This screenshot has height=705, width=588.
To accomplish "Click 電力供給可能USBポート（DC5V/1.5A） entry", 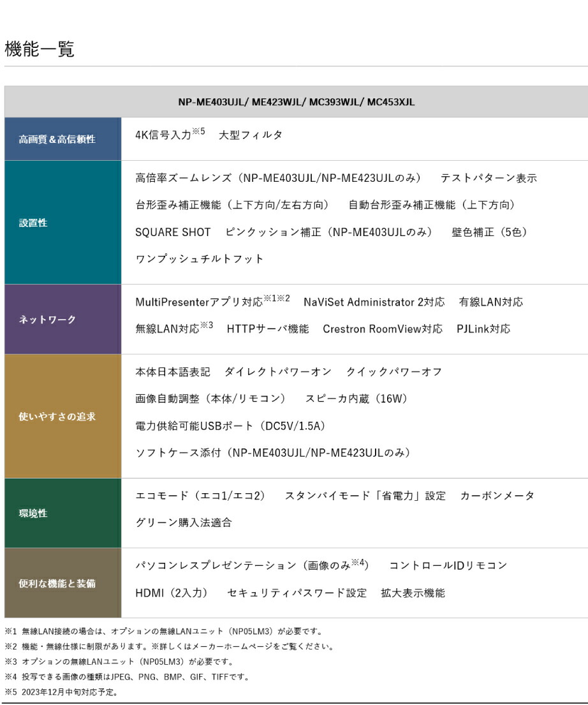I will click(231, 426).
